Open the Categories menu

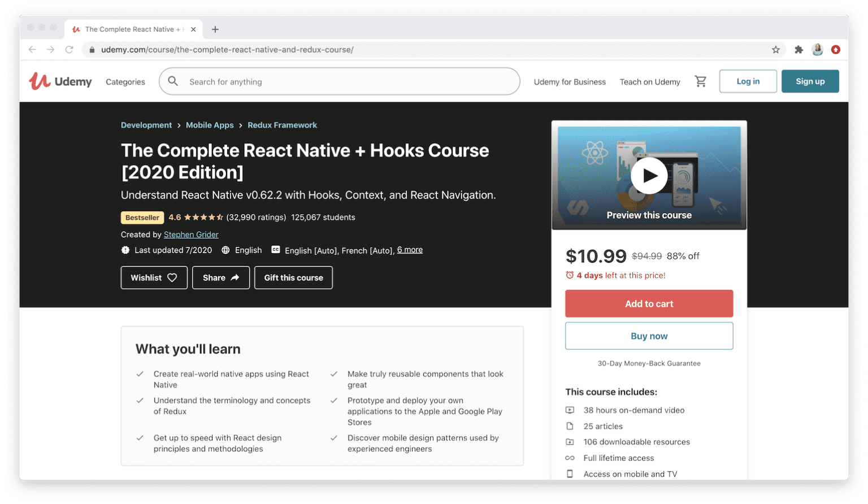pos(125,81)
